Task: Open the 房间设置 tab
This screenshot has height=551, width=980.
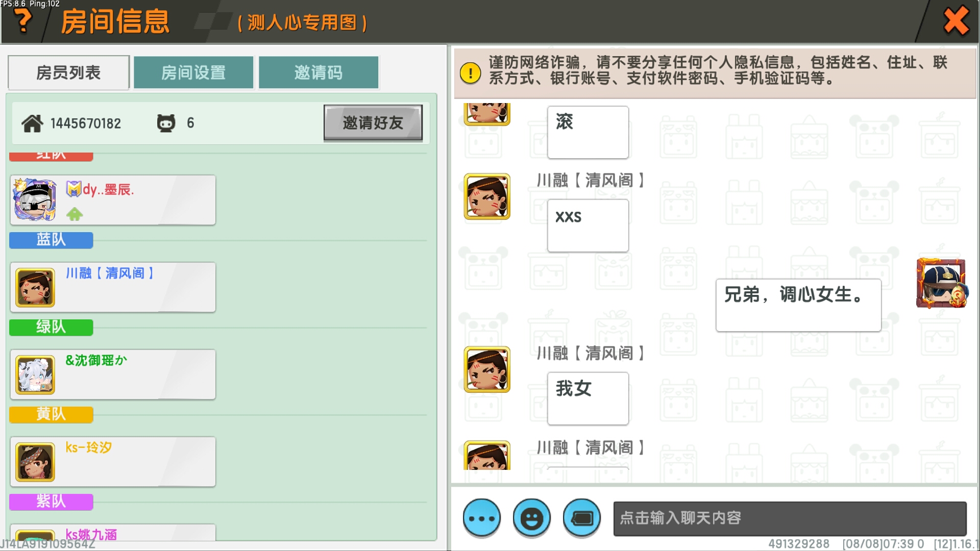Action: pyautogui.click(x=193, y=72)
